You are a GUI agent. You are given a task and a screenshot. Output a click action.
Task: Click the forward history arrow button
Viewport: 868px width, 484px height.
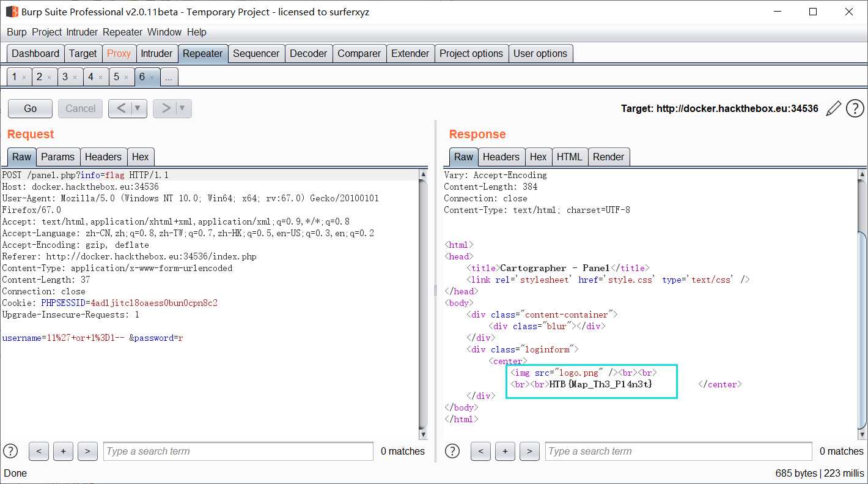click(164, 108)
